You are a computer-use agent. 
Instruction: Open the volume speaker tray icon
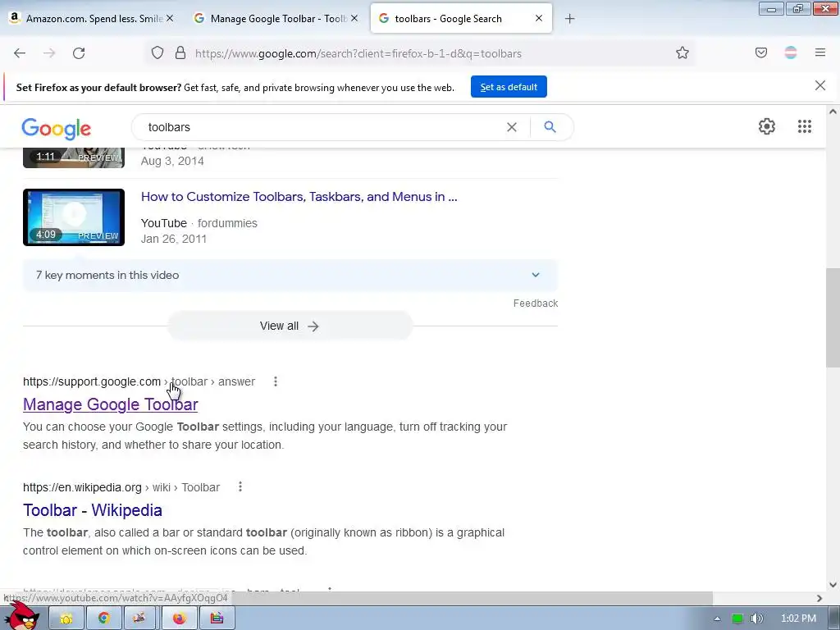point(756,619)
